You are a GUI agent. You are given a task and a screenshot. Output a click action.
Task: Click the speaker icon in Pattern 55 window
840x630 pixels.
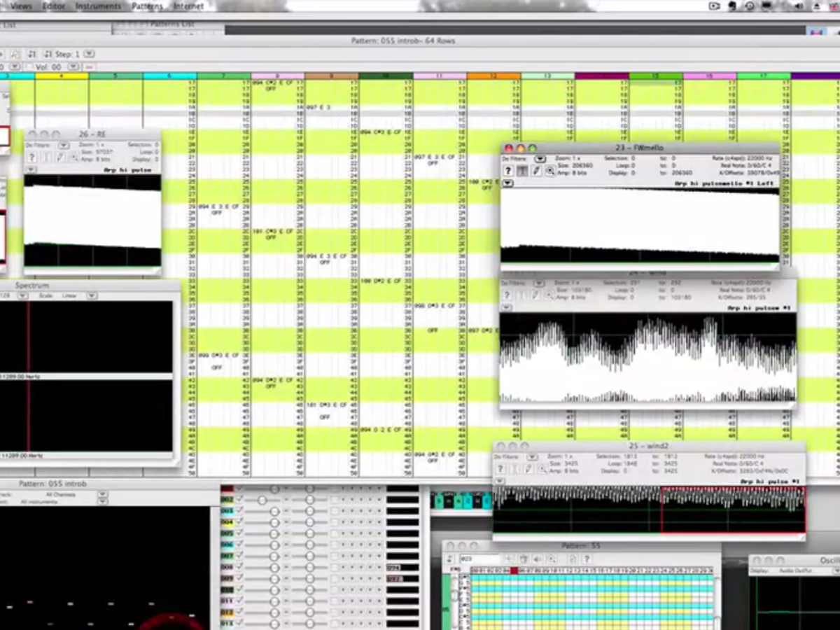pos(538,559)
